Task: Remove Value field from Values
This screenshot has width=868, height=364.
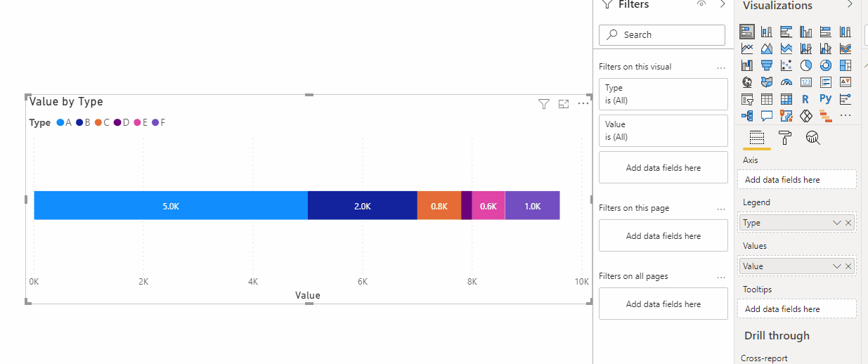Action: 848,266
